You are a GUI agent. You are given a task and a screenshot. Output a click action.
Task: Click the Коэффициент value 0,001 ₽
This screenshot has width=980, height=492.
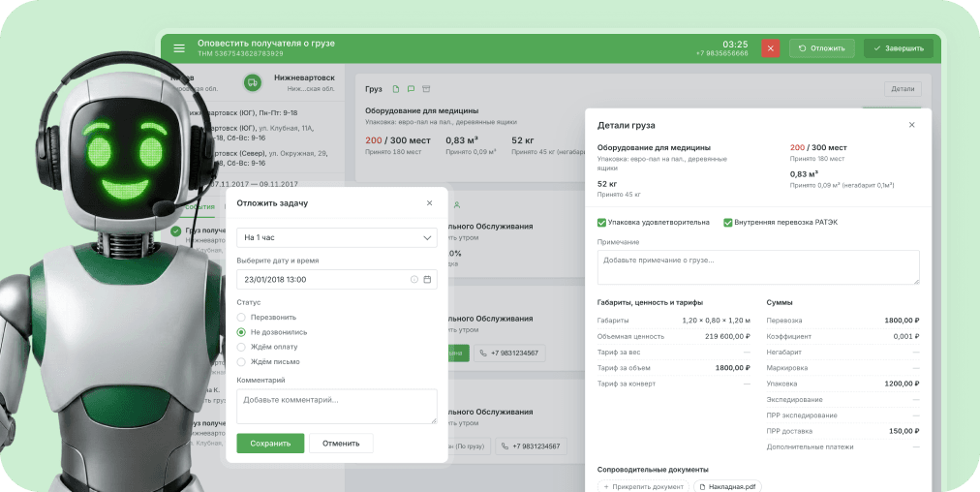[x=906, y=336]
